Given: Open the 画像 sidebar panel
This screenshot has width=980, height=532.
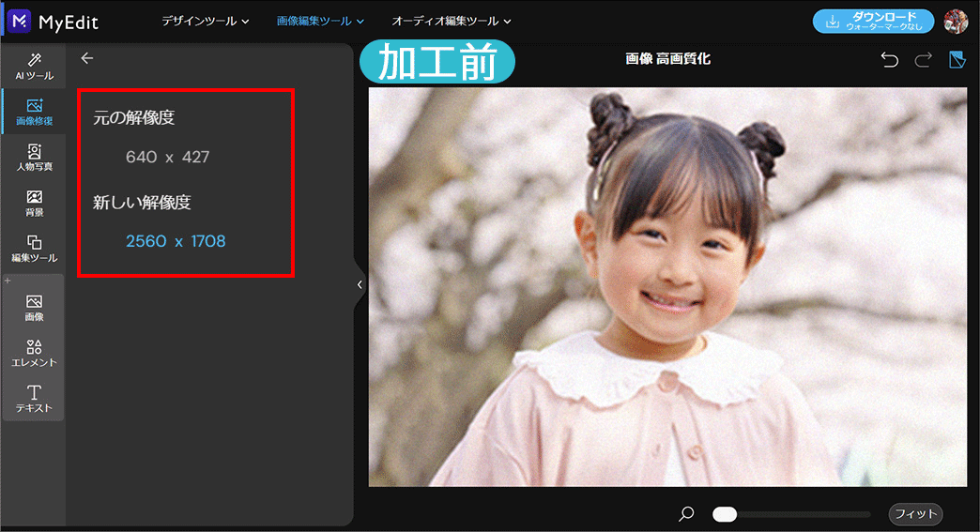Looking at the screenshot, I should 35,308.
